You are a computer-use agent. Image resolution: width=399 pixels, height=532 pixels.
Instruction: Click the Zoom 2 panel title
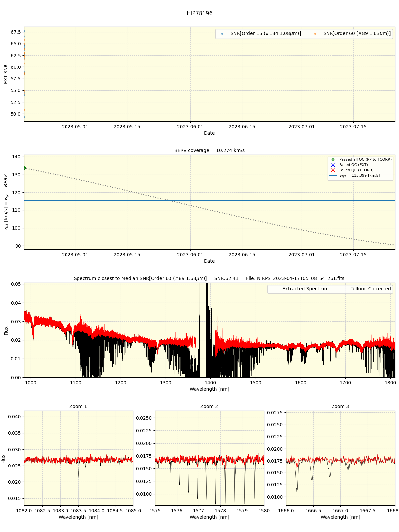(x=209, y=406)
